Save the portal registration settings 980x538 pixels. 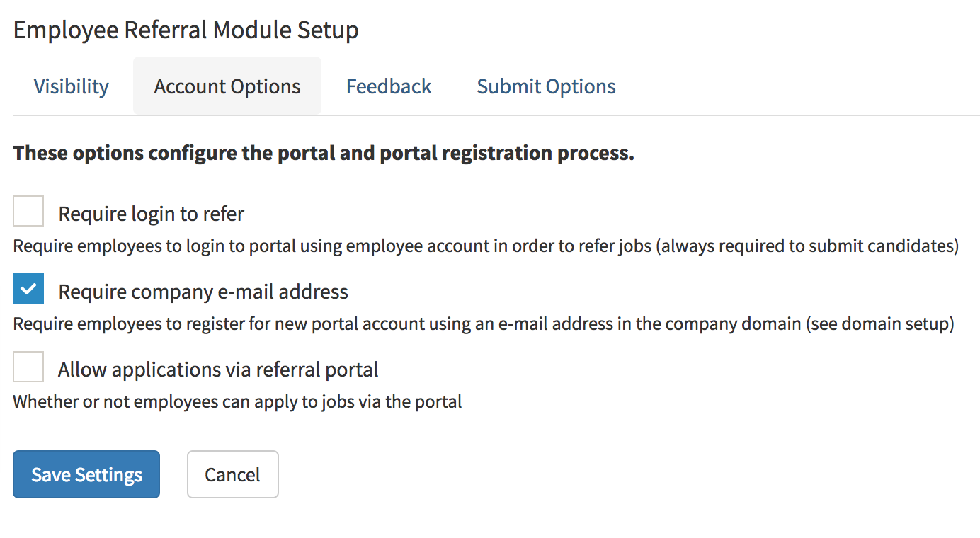pyautogui.click(x=86, y=474)
